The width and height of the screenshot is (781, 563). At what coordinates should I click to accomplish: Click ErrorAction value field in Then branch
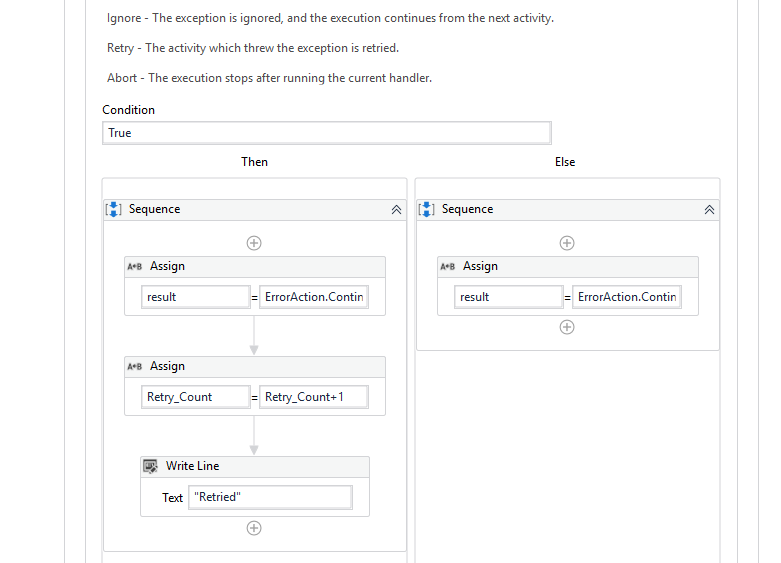[313, 297]
